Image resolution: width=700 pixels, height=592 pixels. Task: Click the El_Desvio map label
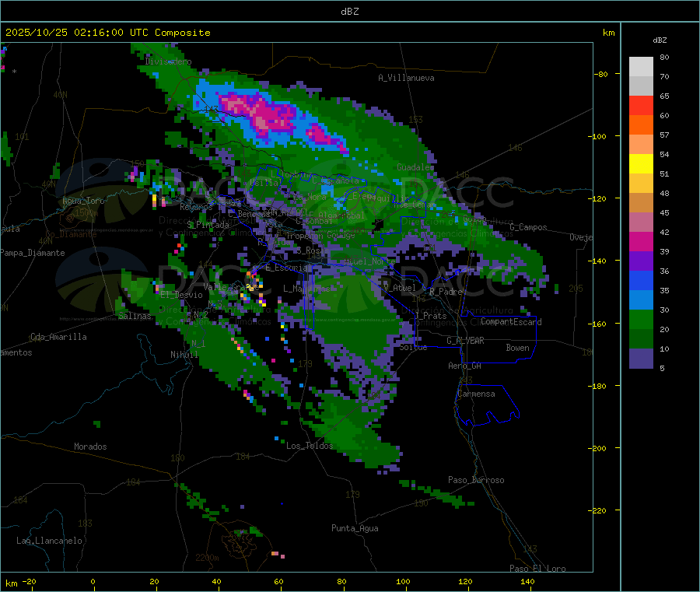tap(182, 295)
